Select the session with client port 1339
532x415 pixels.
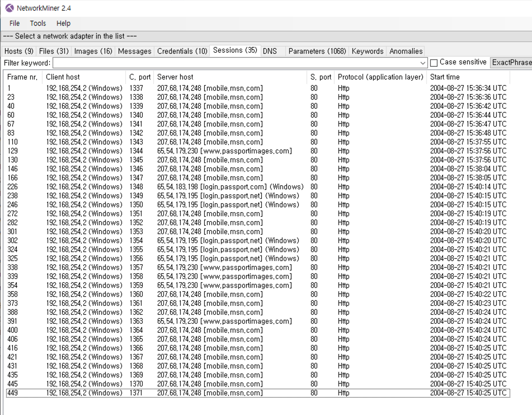tap(258, 106)
